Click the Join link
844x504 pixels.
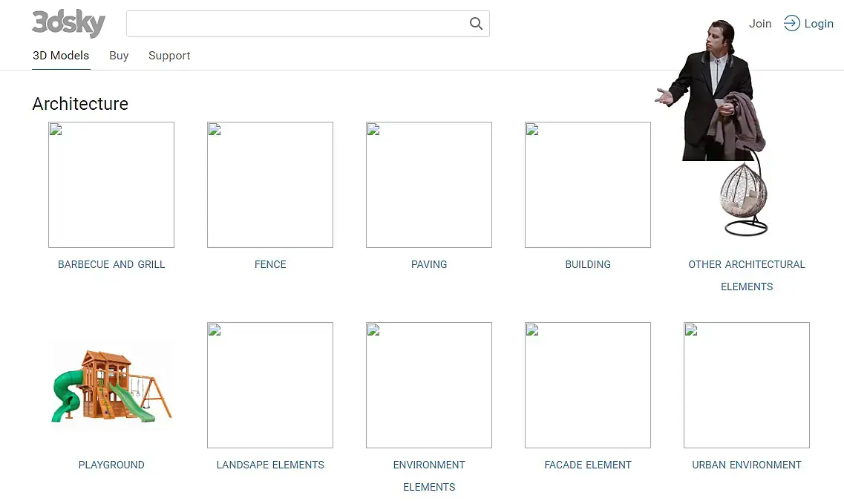pyautogui.click(x=760, y=24)
